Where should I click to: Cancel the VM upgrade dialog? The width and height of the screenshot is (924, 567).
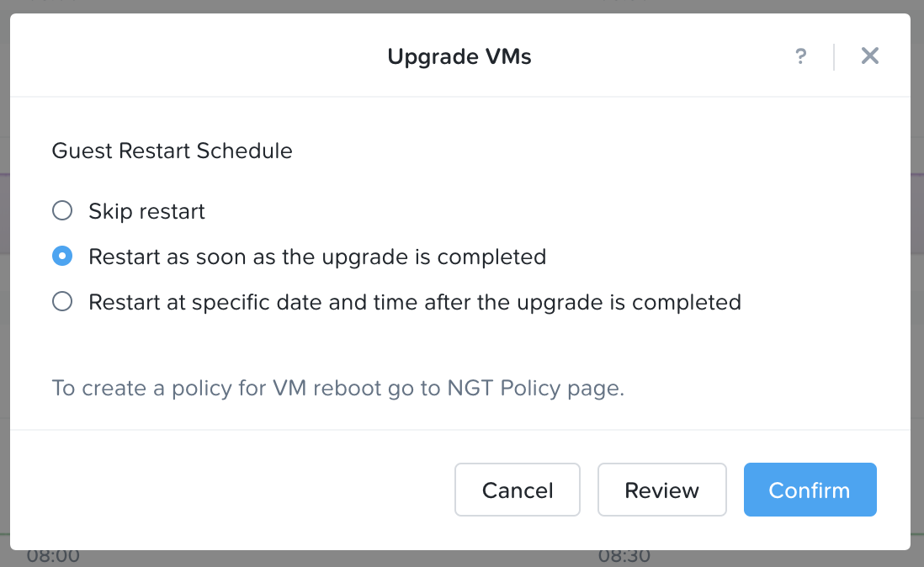tap(518, 490)
